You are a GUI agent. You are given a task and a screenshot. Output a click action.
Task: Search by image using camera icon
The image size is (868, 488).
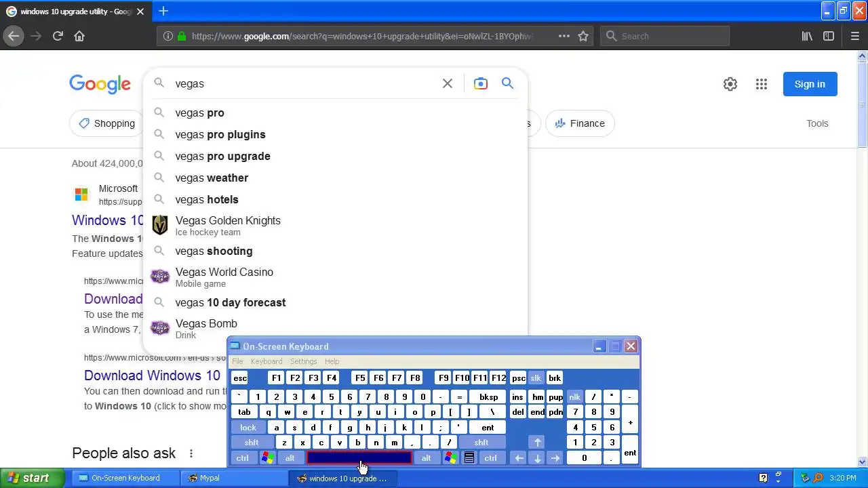click(x=481, y=83)
